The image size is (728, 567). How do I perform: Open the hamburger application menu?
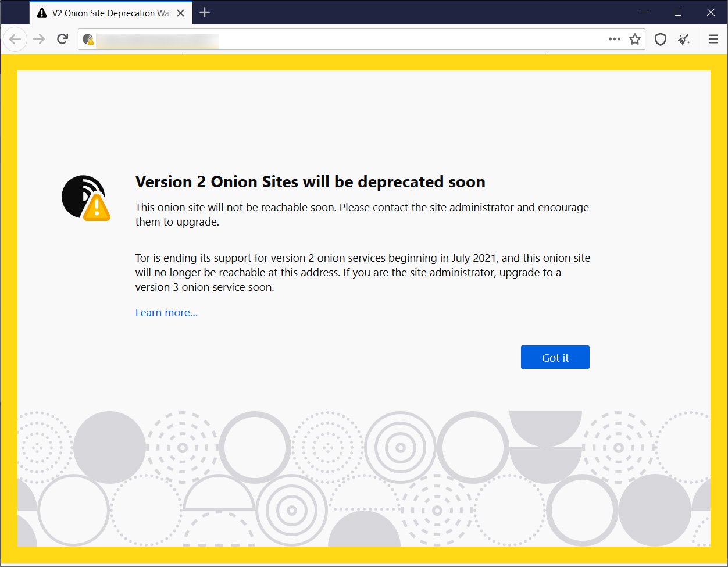click(x=713, y=40)
